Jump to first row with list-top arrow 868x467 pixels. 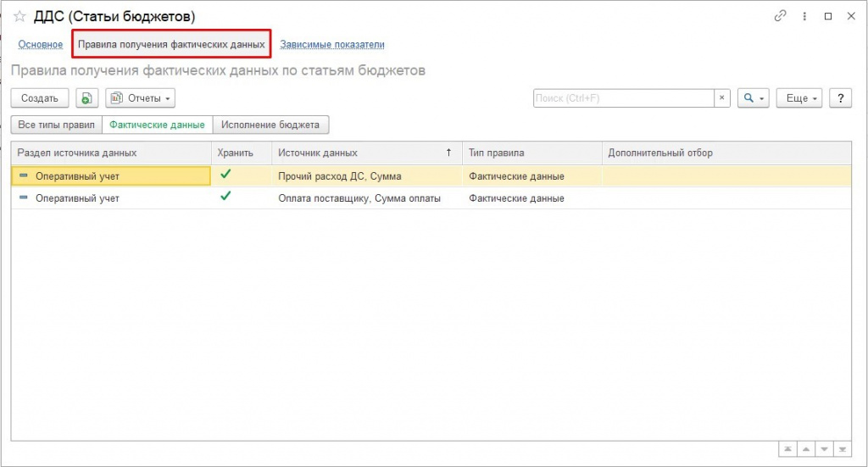pyautogui.click(x=787, y=448)
